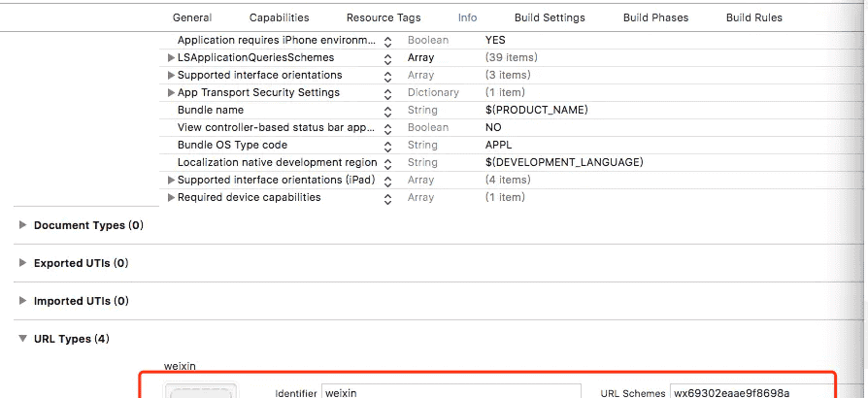Click the key stepper for Bundle name
The width and height of the screenshot is (868, 398).
point(388,111)
